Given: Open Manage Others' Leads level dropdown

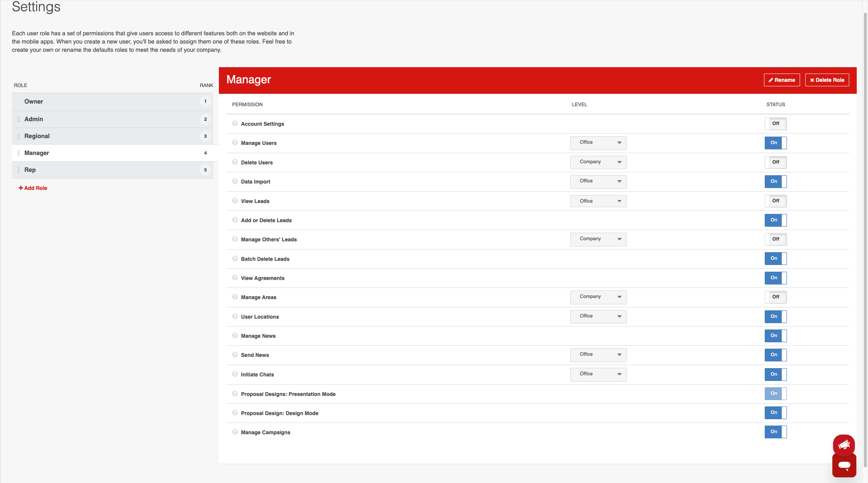Looking at the screenshot, I should [598, 239].
